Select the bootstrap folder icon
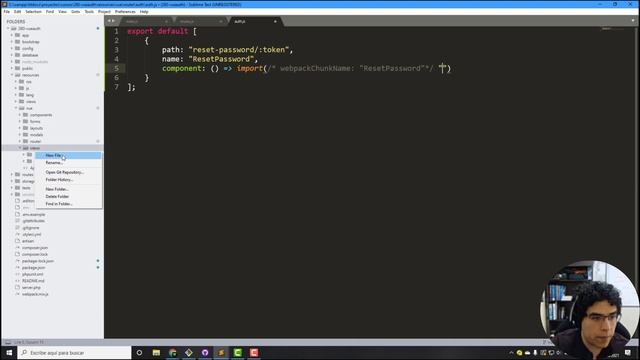This screenshot has width=640, height=360. [18, 42]
